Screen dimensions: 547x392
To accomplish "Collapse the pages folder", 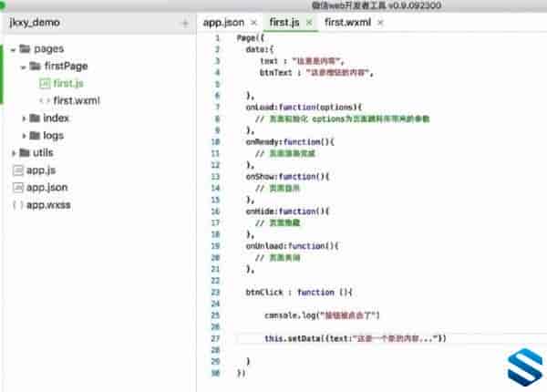I will pos(11,49).
